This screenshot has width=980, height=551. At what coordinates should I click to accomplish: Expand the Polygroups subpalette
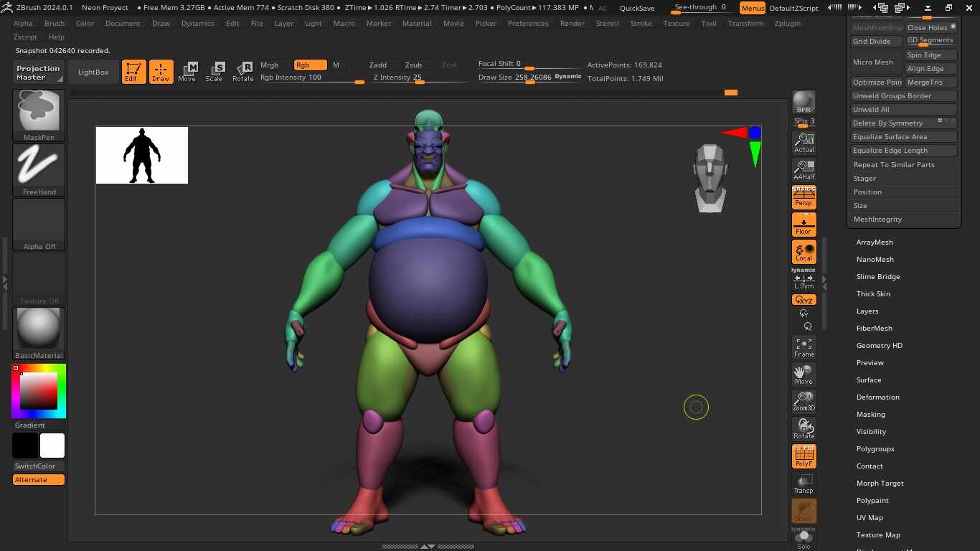pyautogui.click(x=875, y=449)
